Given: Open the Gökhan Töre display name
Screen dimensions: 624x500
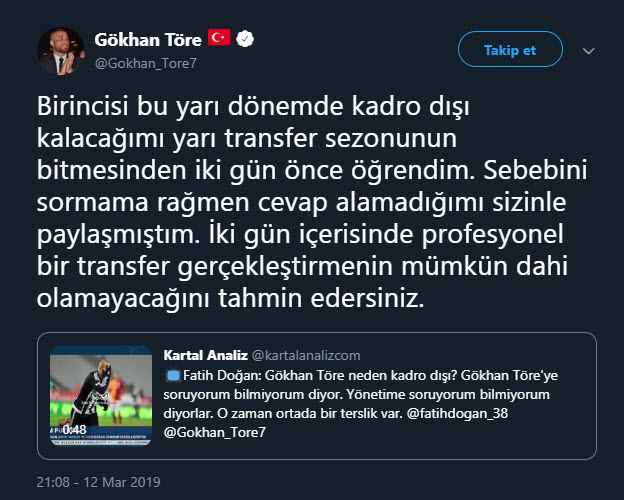Looking at the screenshot, I should (x=148, y=39).
